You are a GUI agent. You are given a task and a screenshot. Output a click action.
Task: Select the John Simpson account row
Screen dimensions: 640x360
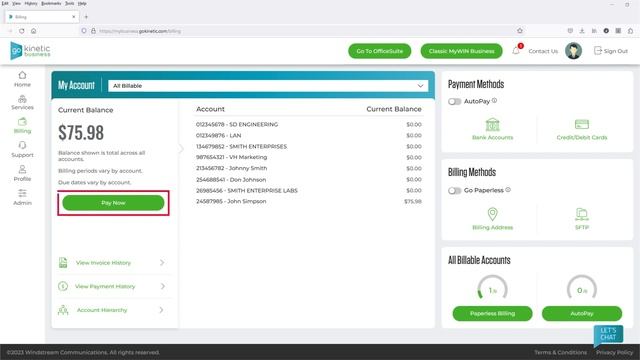[x=309, y=201]
